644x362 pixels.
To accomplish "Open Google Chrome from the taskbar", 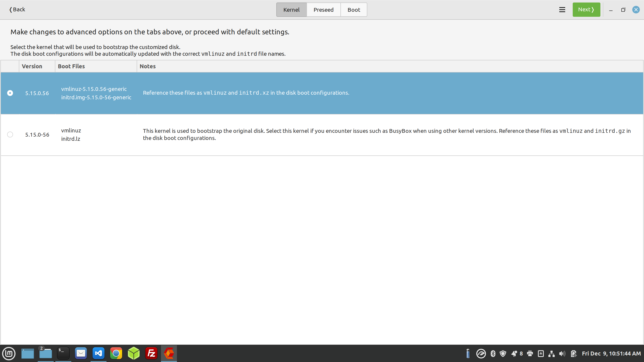I will coord(116,353).
